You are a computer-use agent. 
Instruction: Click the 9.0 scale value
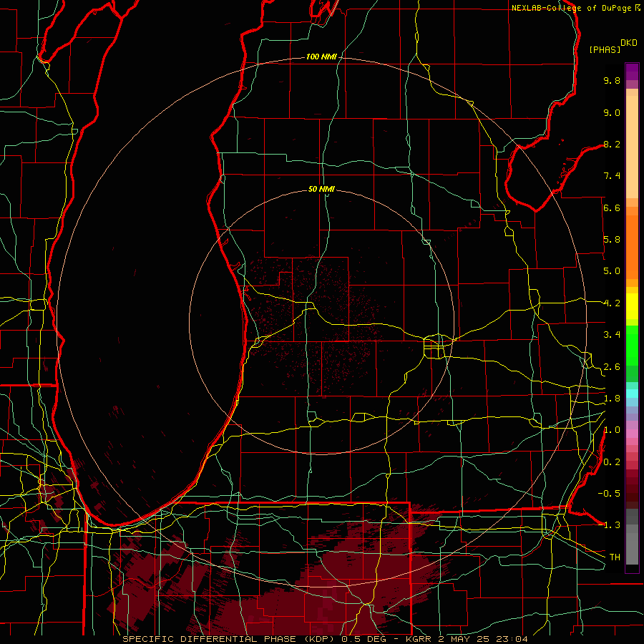tap(612, 112)
